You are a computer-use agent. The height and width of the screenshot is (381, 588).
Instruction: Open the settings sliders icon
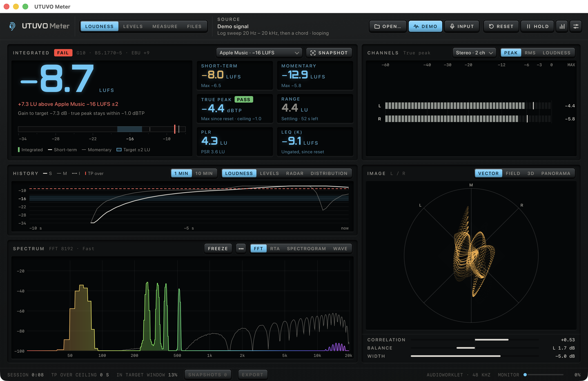576,27
